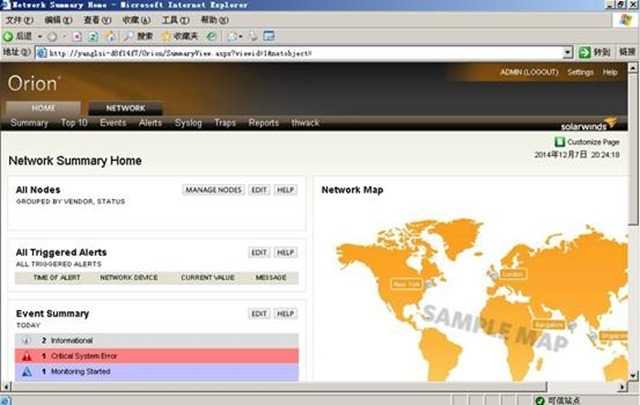The image size is (640, 405).
Task: Open the Critical System Error row
Action: pos(157,356)
